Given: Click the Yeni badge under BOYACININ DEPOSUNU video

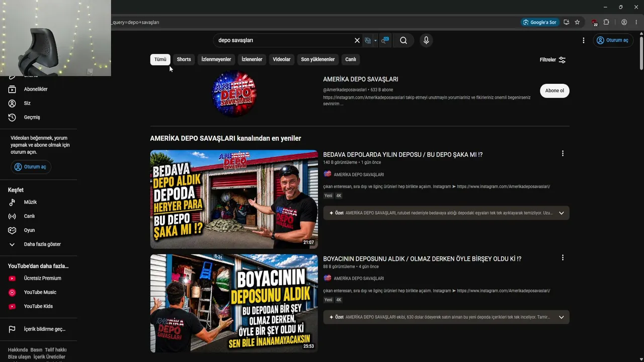Looking at the screenshot, I should click(x=328, y=300).
